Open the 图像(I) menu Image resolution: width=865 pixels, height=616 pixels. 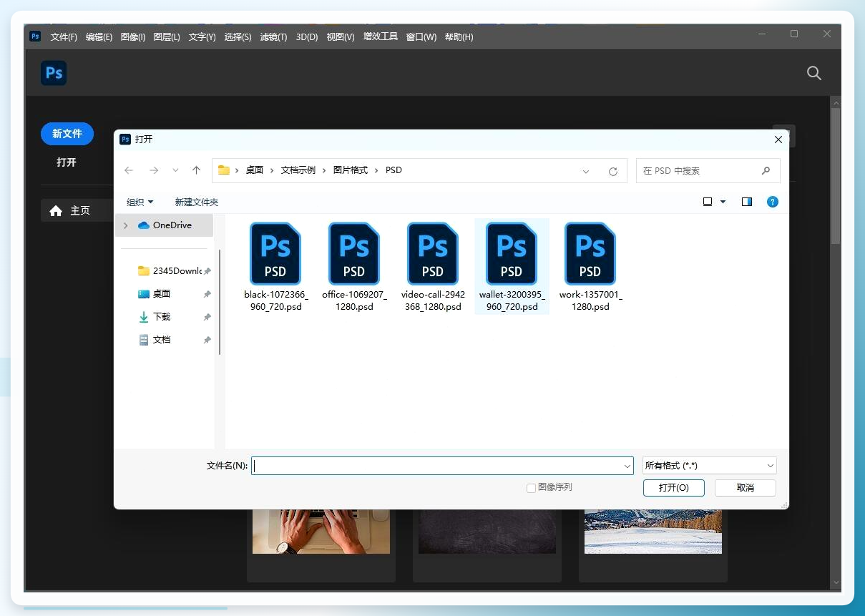[133, 36]
